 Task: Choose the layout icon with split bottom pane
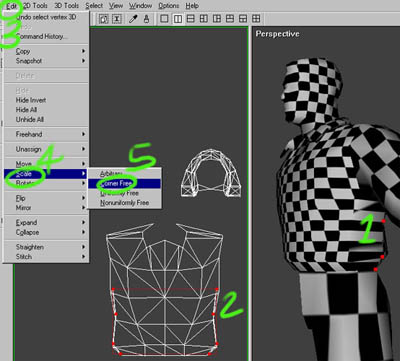[243, 19]
